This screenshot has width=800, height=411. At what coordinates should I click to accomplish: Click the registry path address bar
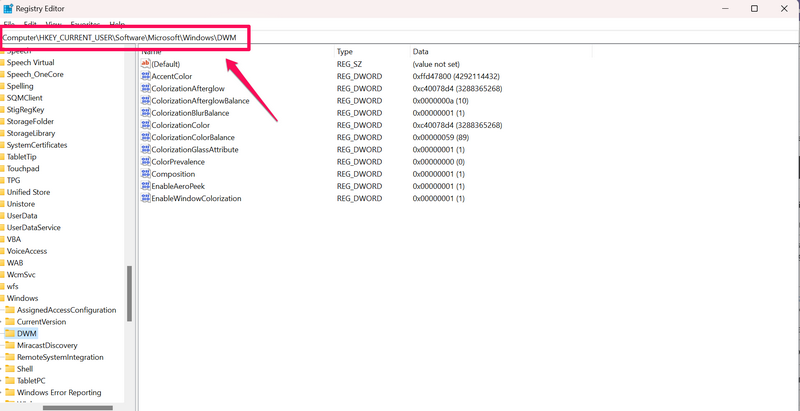[124, 38]
